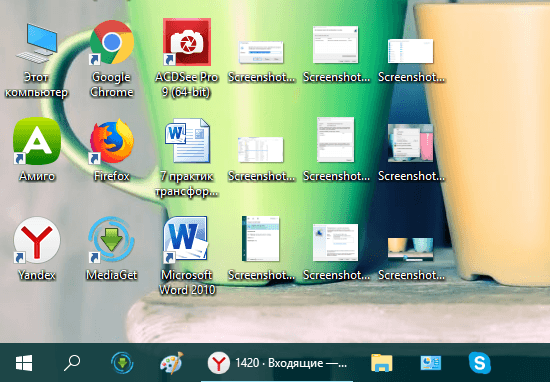Open Skype from the taskbar
This screenshot has width=550, height=382.
point(479,363)
